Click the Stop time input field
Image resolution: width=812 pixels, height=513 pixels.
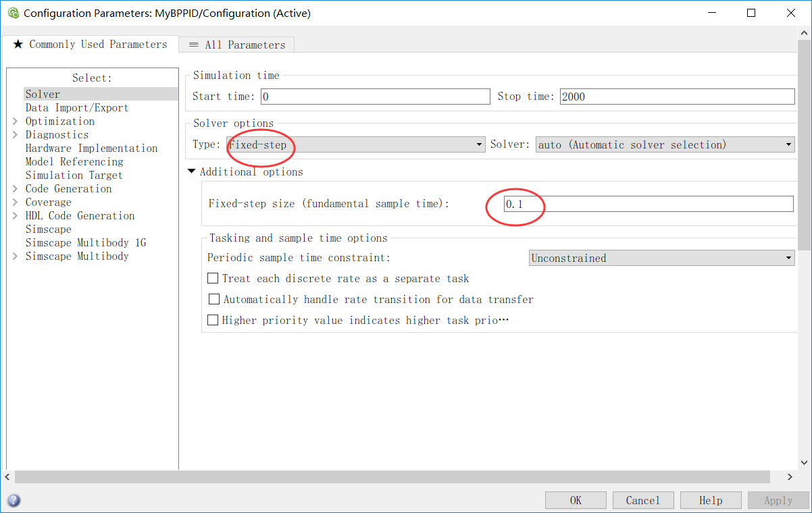click(x=677, y=97)
